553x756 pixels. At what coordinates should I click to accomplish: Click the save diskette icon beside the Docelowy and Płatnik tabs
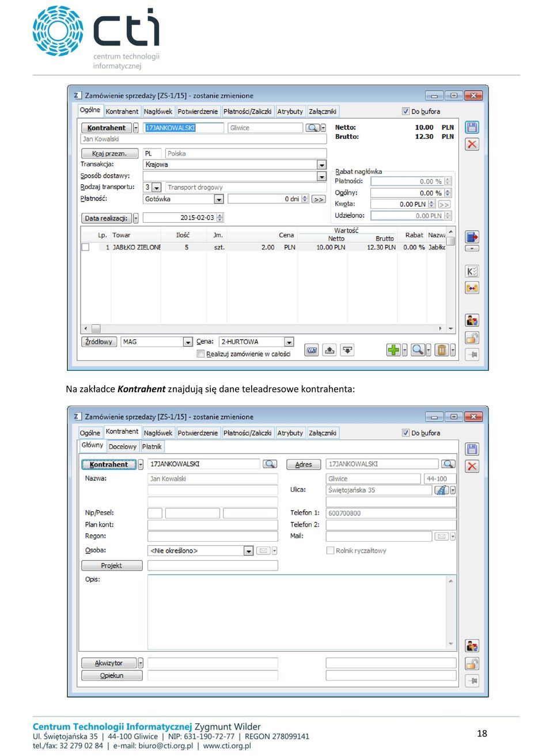[472, 449]
